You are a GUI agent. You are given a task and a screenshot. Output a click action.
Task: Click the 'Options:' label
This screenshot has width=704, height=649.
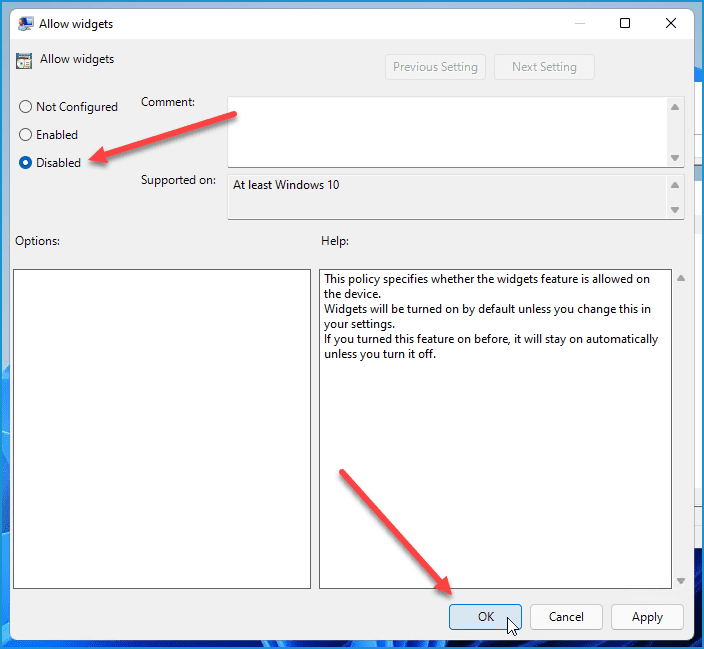tap(37, 241)
